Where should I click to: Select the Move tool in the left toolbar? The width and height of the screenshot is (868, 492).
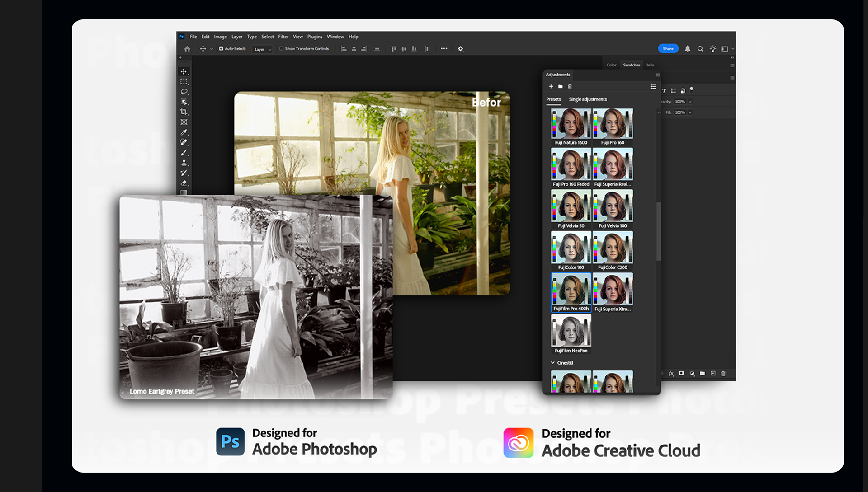click(x=184, y=72)
